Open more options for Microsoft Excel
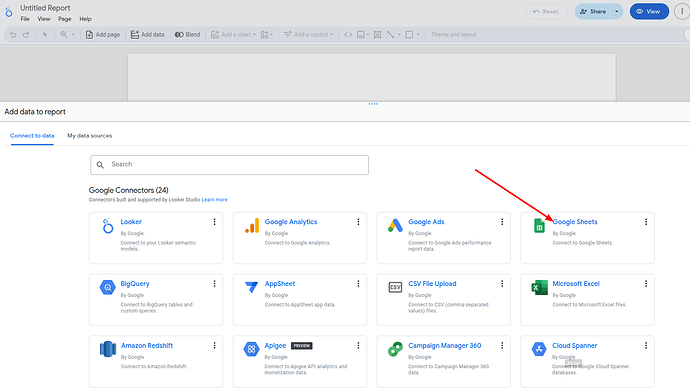The width and height of the screenshot is (690, 390). click(x=646, y=284)
